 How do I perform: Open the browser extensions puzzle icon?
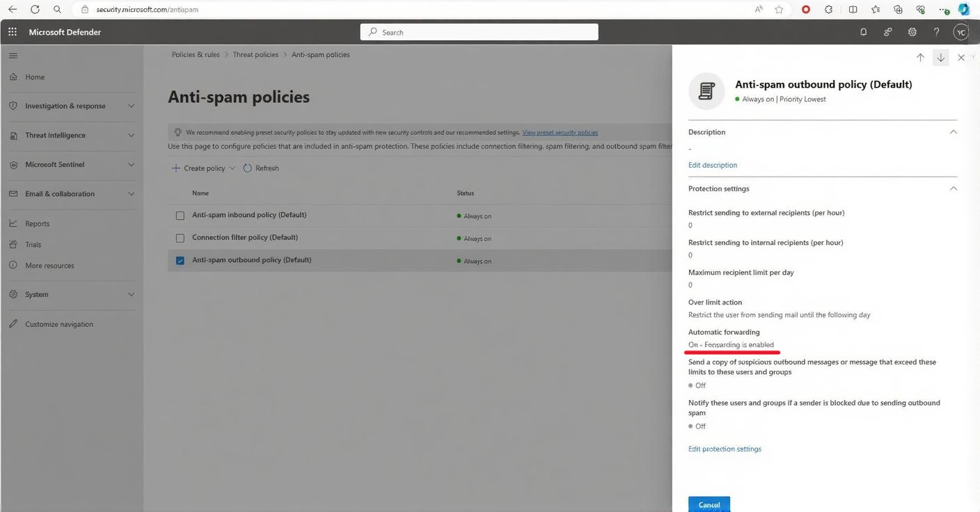(828, 10)
